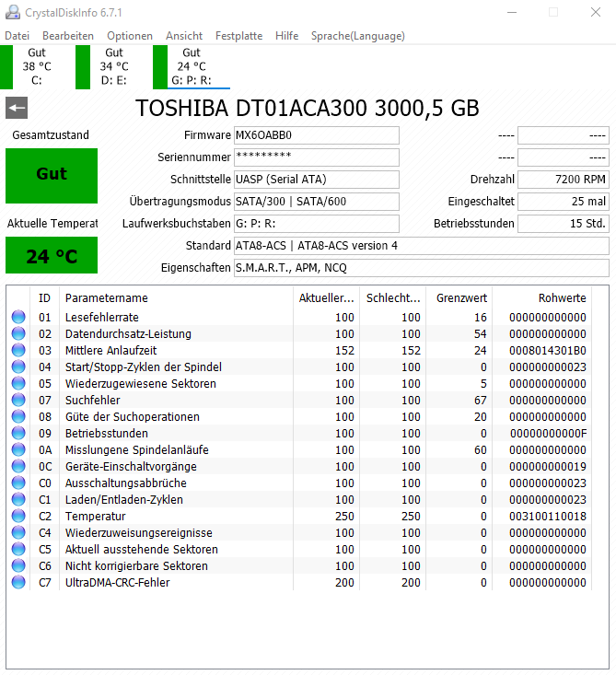The width and height of the screenshot is (616, 675).
Task: Click status orb for Datendurchsatz-Leistung row
Action: click(18, 333)
